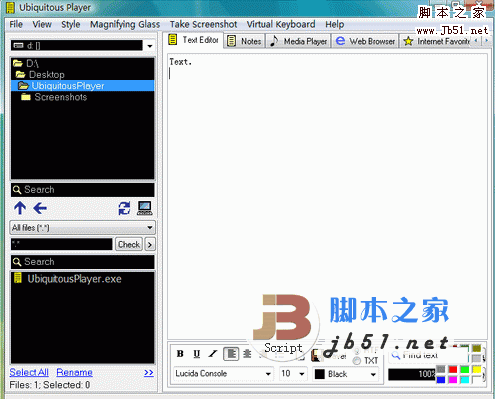Click the 100% zoom bar

(x=412, y=374)
